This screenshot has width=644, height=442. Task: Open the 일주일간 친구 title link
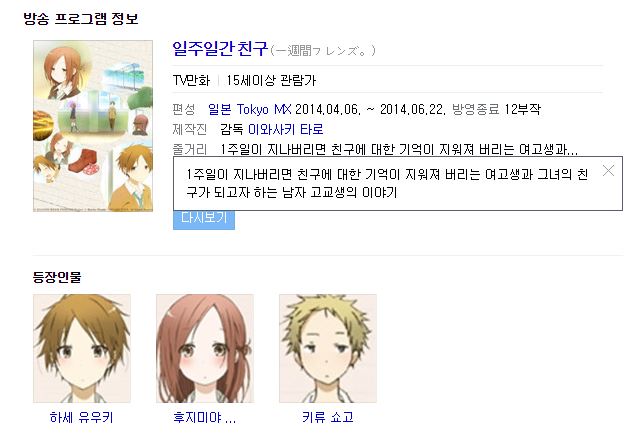(x=220, y=49)
